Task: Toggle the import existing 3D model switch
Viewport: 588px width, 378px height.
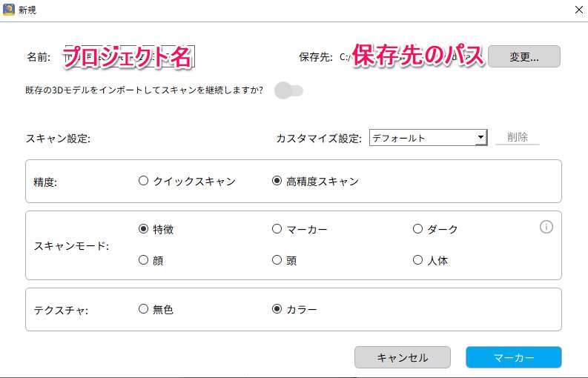Action: pos(288,90)
